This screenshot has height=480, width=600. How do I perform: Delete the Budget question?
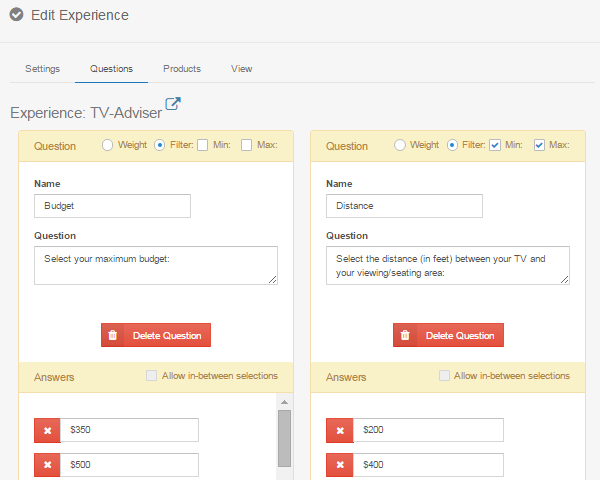click(x=156, y=335)
